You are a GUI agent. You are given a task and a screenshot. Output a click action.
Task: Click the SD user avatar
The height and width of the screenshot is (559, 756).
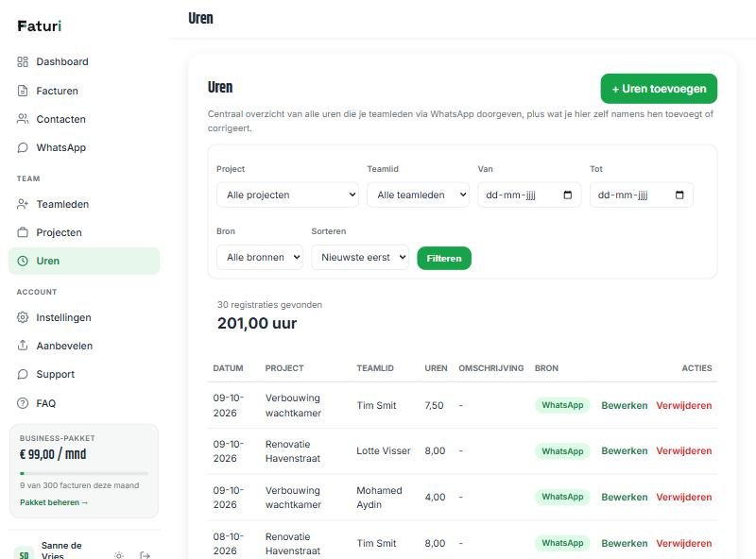click(x=24, y=554)
